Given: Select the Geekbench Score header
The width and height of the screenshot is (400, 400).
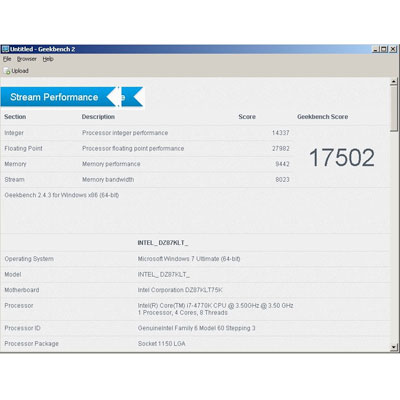Looking at the screenshot, I should [323, 117].
